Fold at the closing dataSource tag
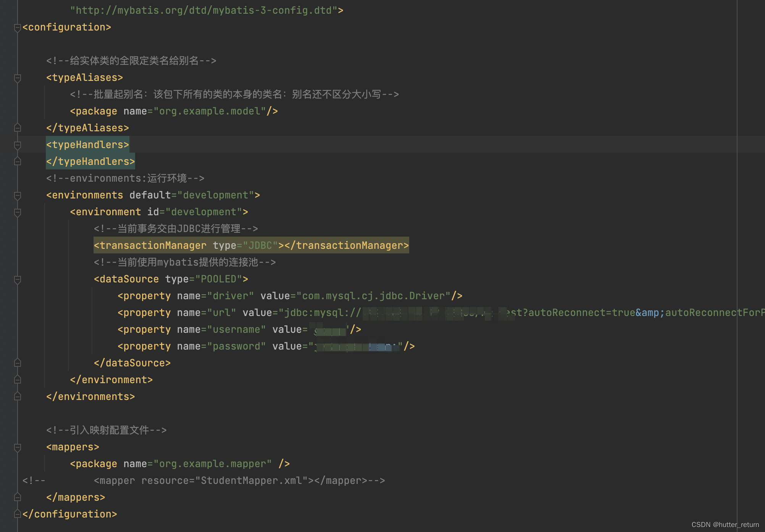The image size is (765, 532). (x=17, y=363)
